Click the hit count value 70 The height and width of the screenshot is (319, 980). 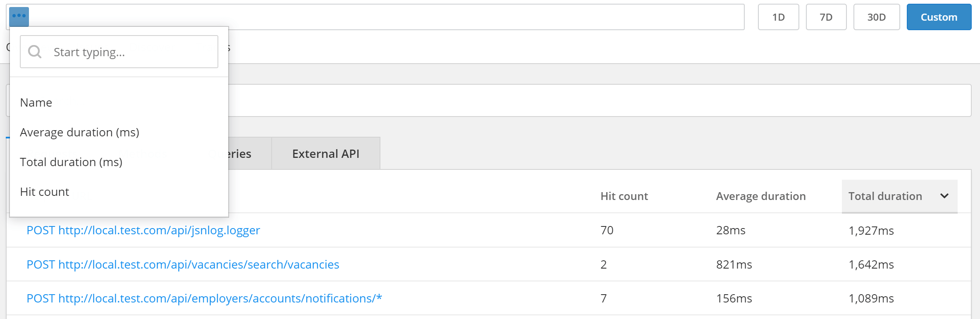coord(607,230)
